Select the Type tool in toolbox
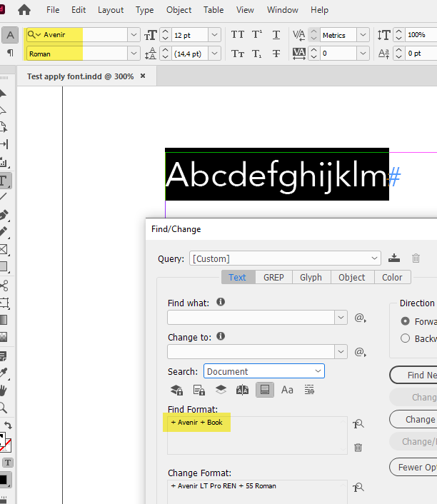The height and width of the screenshot is (504, 437). coord(4,181)
